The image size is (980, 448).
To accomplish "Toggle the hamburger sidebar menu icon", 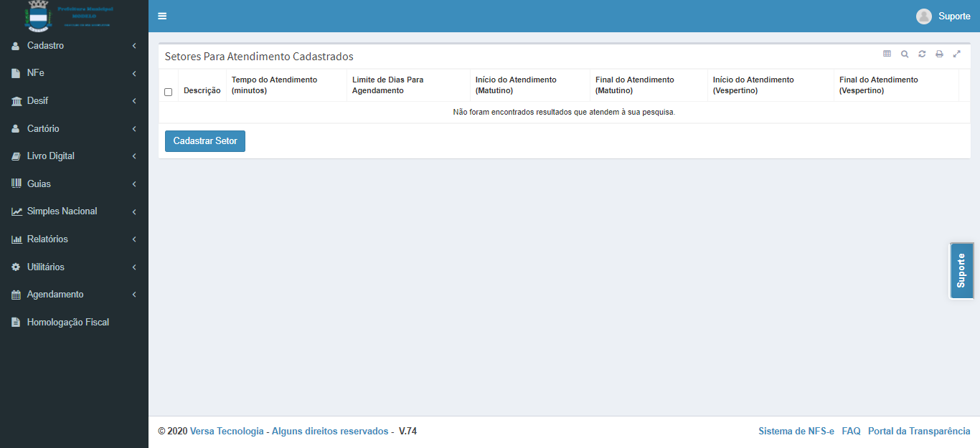I will [x=162, y=16].
